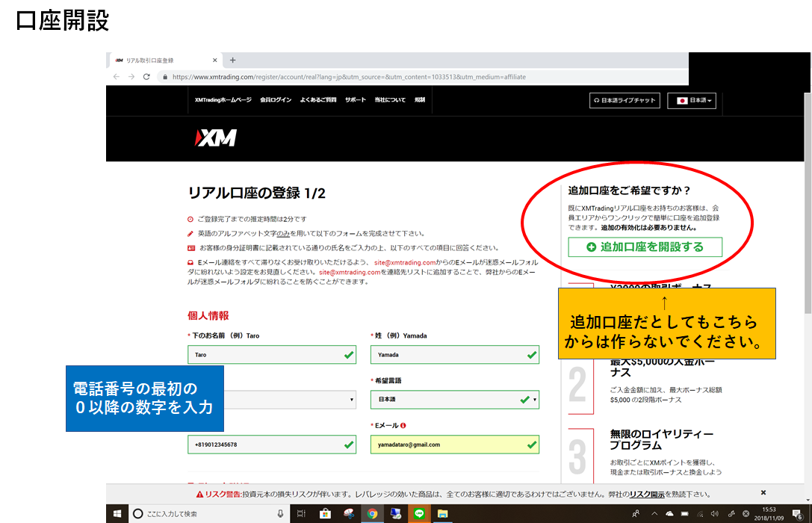Switch to Google Chrome on the taskbar

pyautogui.click(x=372, y=514)
